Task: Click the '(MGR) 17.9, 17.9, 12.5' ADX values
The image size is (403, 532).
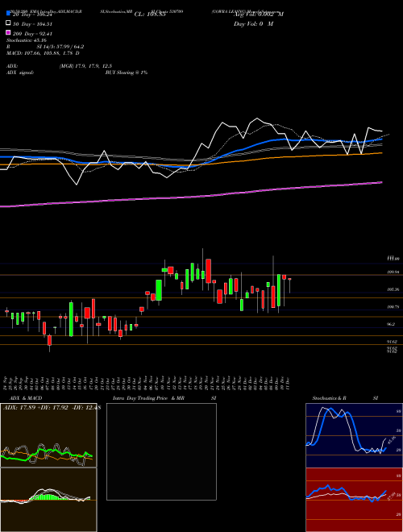Action: (x=85, y=66)
